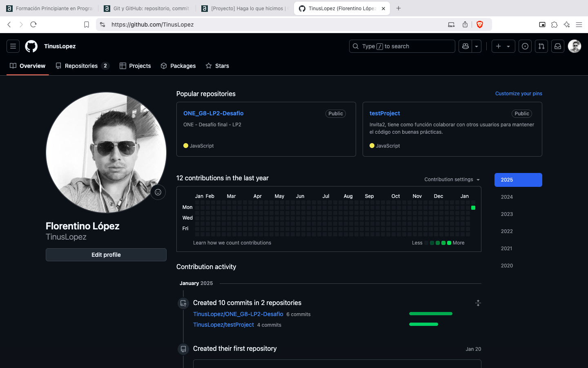Switch to the Packages tab

pos(178,66)
